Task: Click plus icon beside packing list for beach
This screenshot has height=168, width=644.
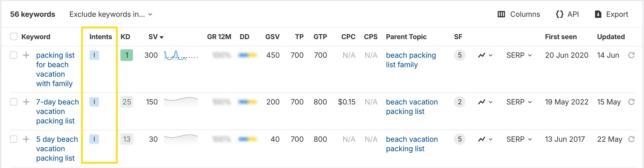Action: (x=26, y=55)
